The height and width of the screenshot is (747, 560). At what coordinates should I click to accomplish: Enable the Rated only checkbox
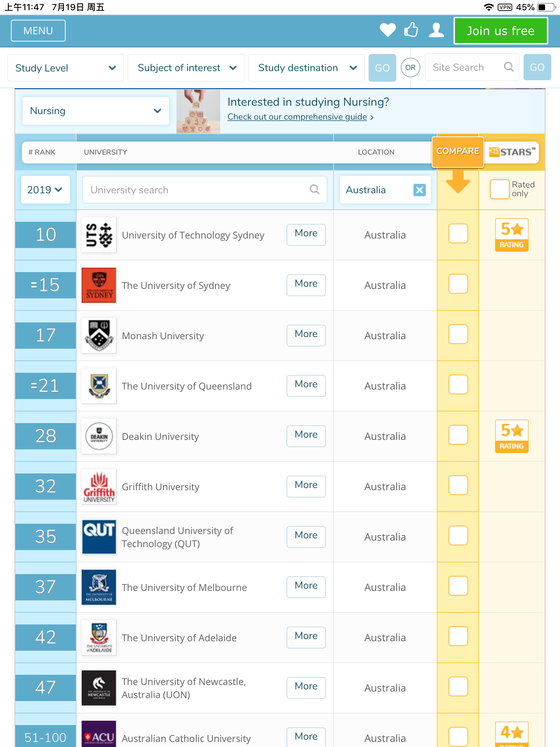coord(499,189)
